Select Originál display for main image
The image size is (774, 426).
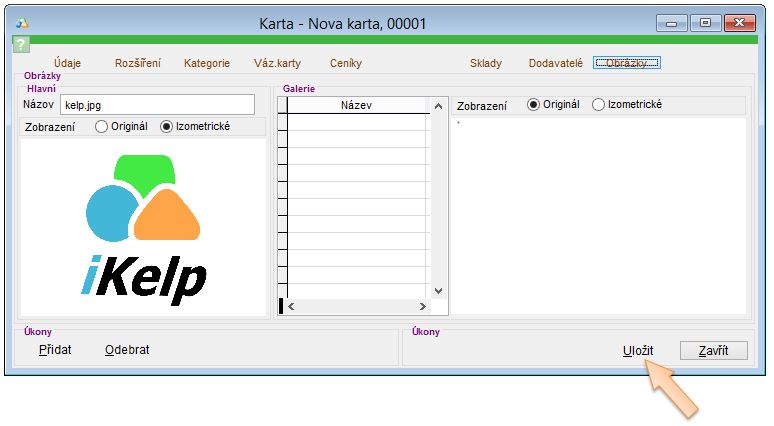[102, 127]
